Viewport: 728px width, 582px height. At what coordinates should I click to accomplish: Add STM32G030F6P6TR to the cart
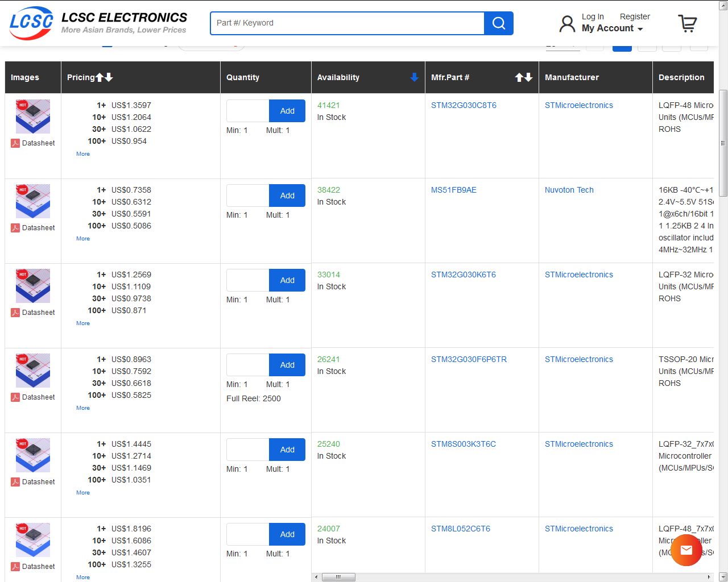pyautogui.click(x=287, y=365)
